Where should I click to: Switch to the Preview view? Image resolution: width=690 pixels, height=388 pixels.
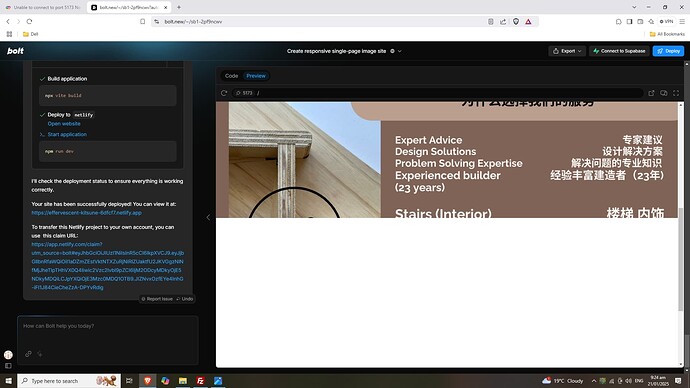pos(256,76)
